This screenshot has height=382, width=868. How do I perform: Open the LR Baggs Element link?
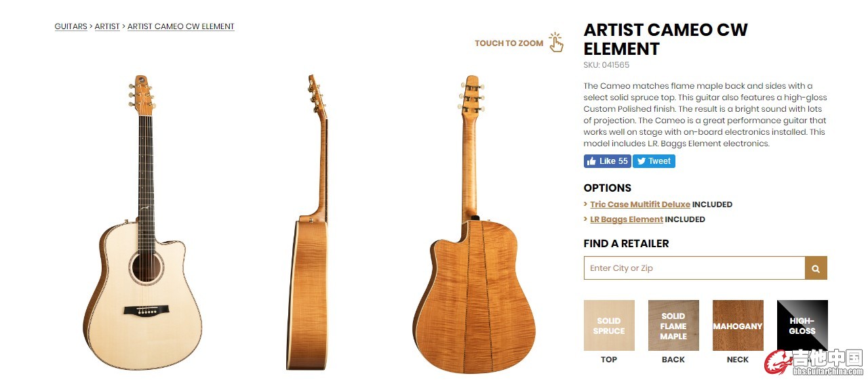point(627,219)
